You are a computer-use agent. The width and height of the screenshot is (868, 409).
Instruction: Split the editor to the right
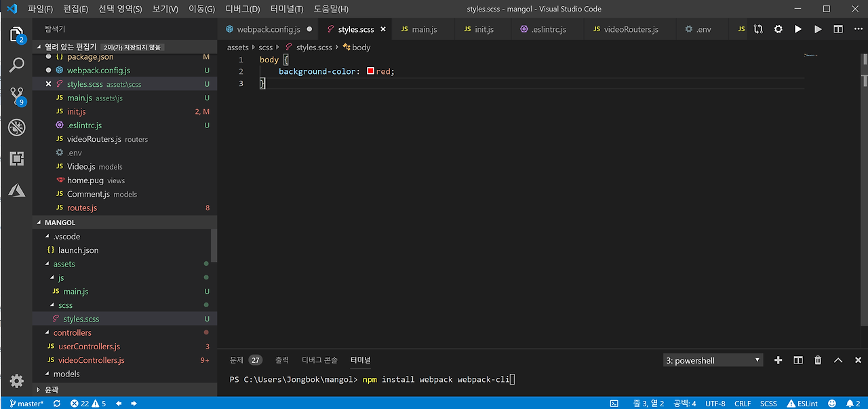tap(838, 29)
